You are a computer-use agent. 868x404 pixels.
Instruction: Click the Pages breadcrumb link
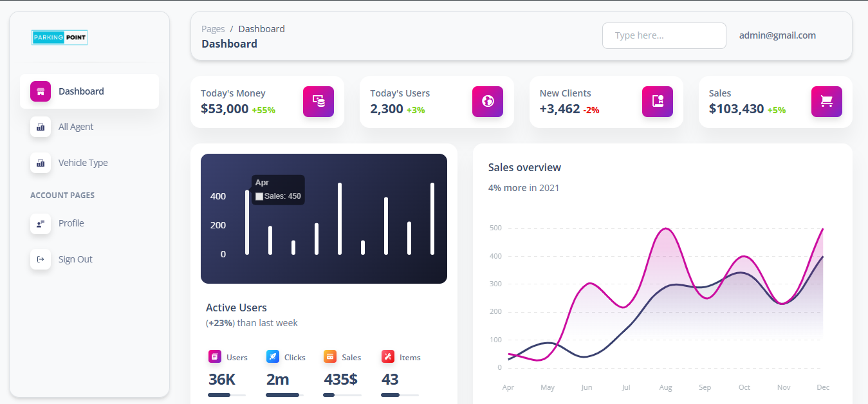click(213, 29)
